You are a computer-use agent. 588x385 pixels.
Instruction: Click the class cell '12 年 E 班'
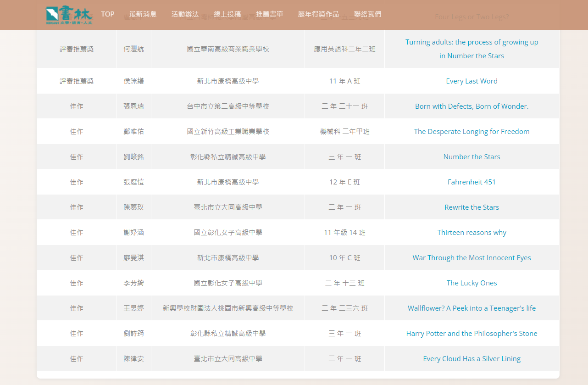(345, 182)
